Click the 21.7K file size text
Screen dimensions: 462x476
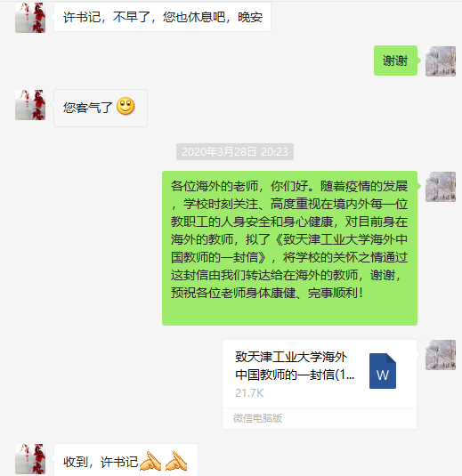(x=249, y=393)
